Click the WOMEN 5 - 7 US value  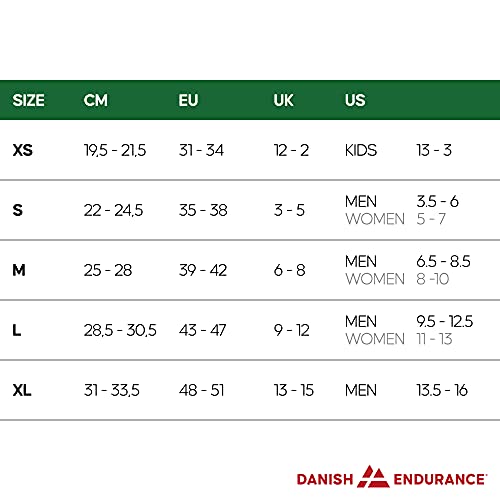point(431,219)
